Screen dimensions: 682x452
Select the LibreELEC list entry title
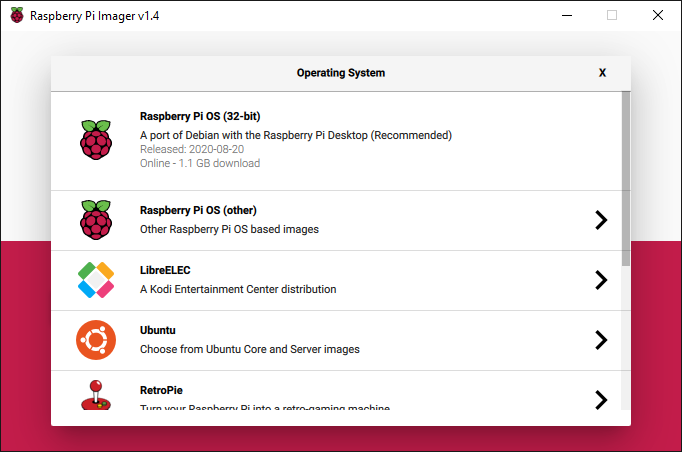click(163, 270)
